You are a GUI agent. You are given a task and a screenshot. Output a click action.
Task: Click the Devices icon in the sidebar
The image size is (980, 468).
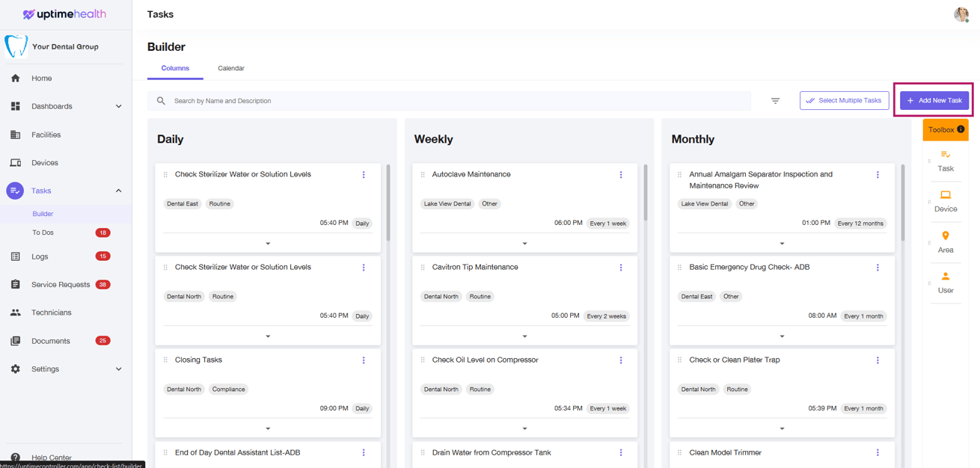(x=16, y=163)
